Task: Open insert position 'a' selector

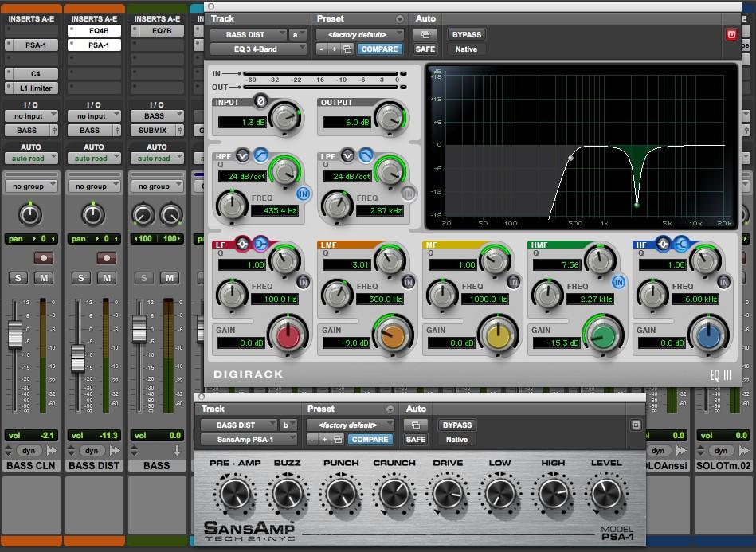Action: tap(297, 35)
